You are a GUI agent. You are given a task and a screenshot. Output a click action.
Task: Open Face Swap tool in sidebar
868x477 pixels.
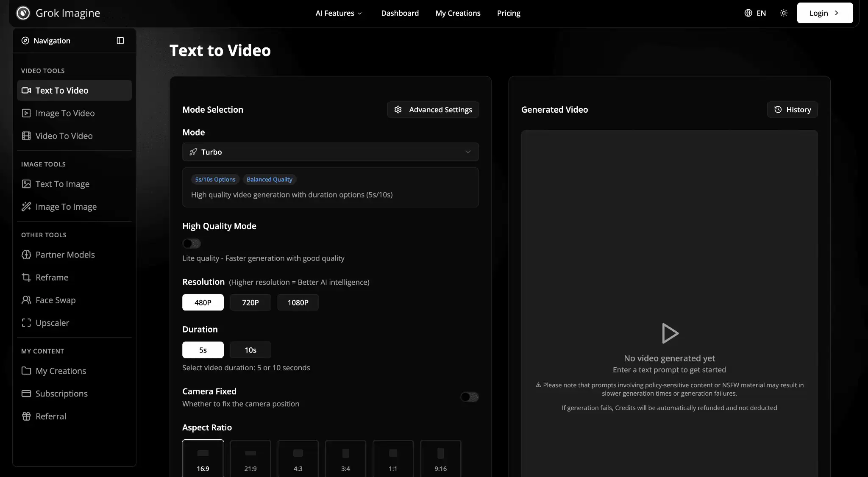tap(55, 300)
